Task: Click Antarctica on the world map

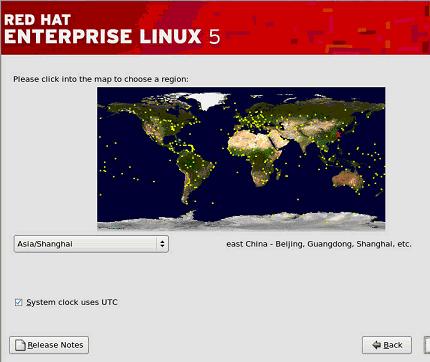Action: coord(241,221)
